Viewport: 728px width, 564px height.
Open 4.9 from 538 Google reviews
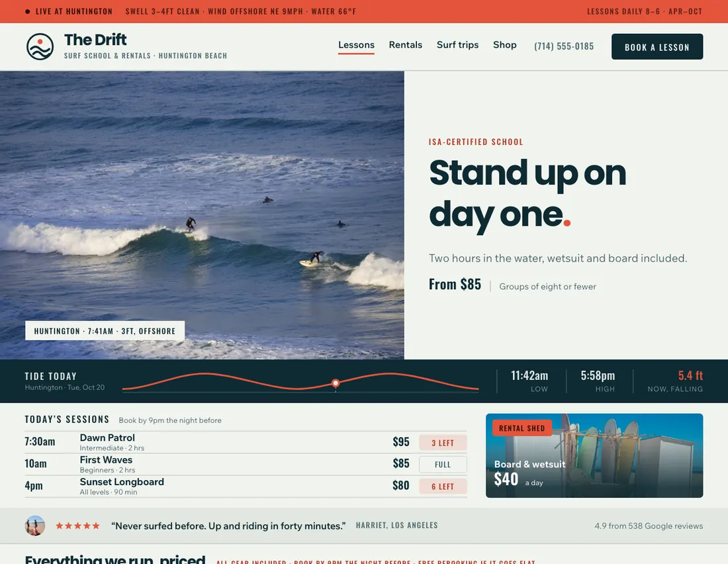[649, 526]
